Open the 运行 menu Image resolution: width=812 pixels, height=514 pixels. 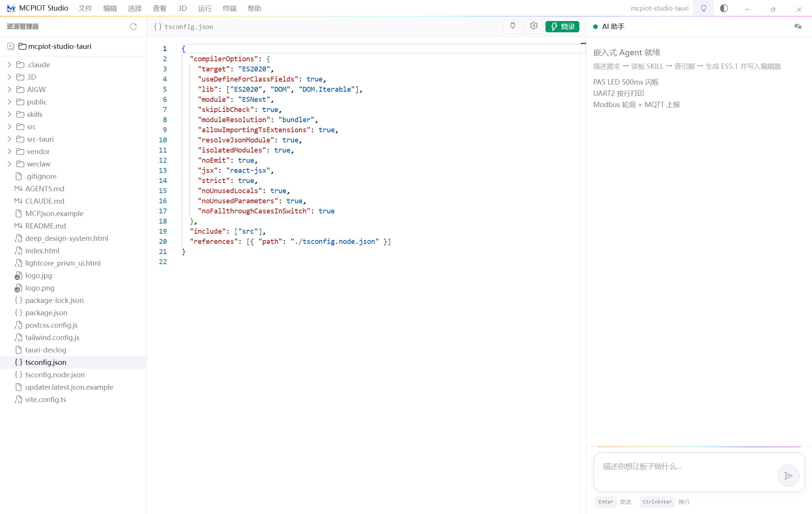point(205,8)
